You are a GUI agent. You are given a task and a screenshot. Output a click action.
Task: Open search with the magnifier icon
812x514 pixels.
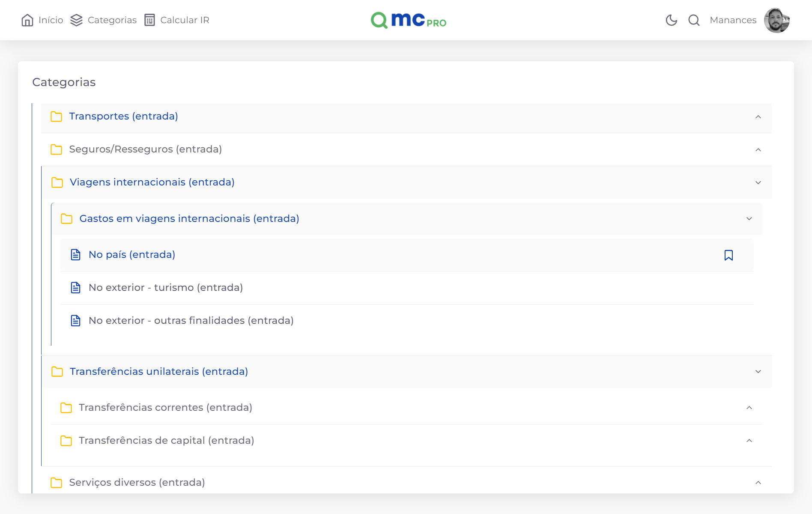tap(694, 20)
